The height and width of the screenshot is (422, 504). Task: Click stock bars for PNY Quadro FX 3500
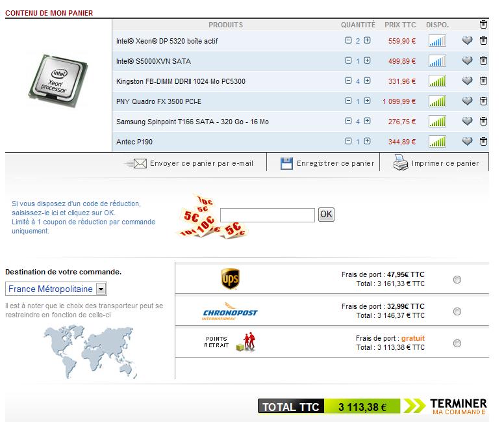tap(437, 101)
